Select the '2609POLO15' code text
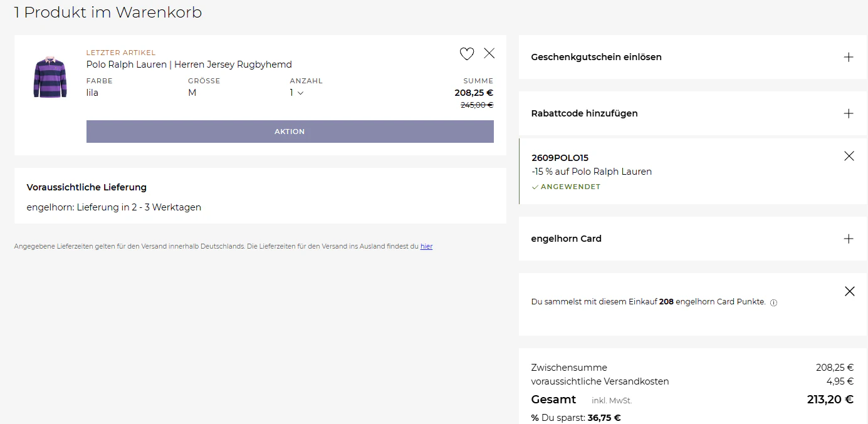Screen dimensions: 868x424 click(x=560, y=158)
